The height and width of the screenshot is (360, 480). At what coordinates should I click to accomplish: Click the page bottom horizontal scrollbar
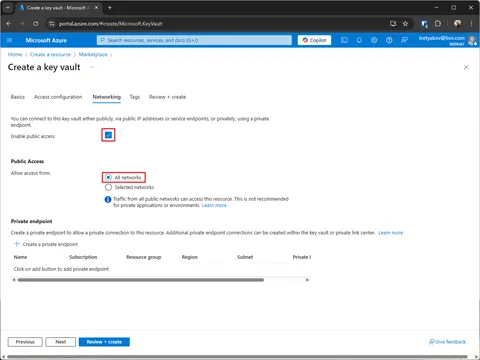237,357
